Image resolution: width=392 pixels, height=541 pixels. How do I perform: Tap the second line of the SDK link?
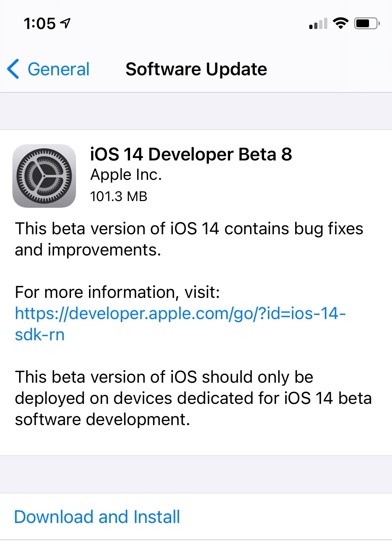pos(39,335)
